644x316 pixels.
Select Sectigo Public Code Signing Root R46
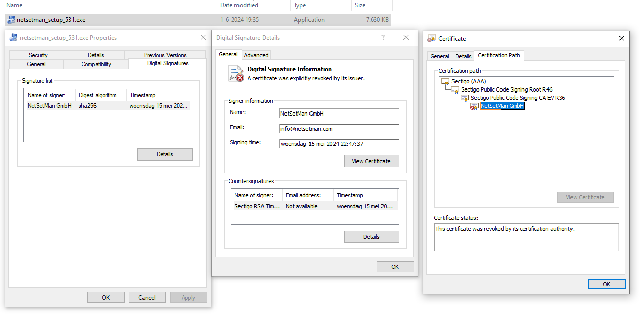pos(507,89)
